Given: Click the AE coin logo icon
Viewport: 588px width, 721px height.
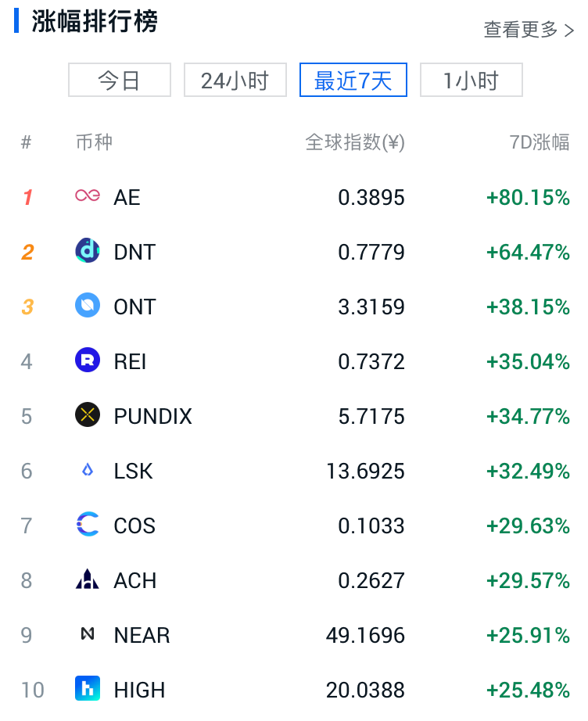Looking at the screenshot, I should 88,196.
